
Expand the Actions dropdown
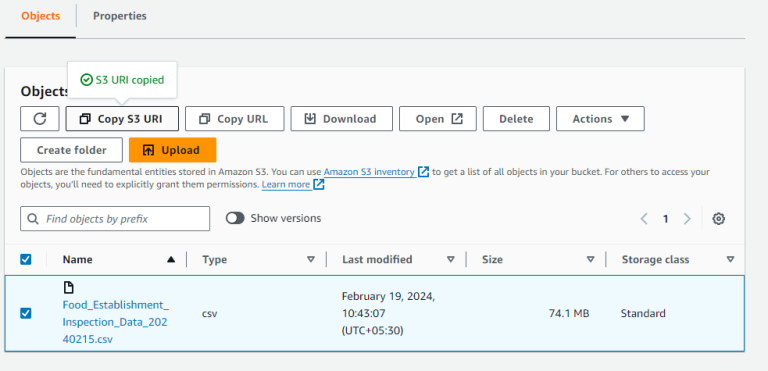click(600, 119)
